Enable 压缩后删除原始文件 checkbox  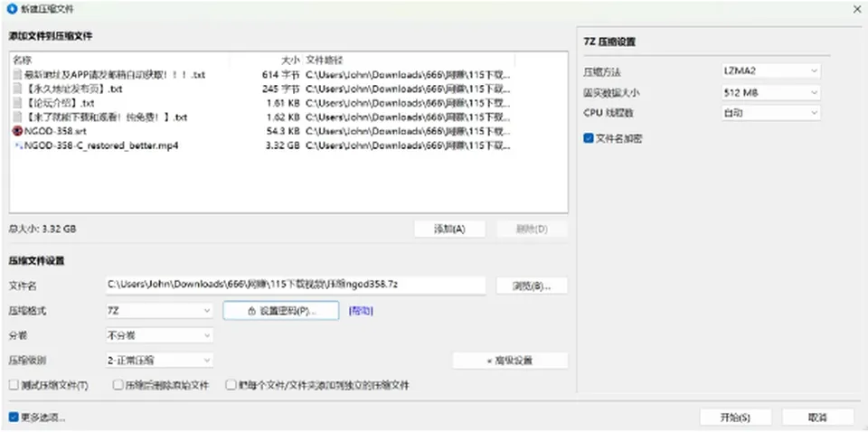pos(118,385)
